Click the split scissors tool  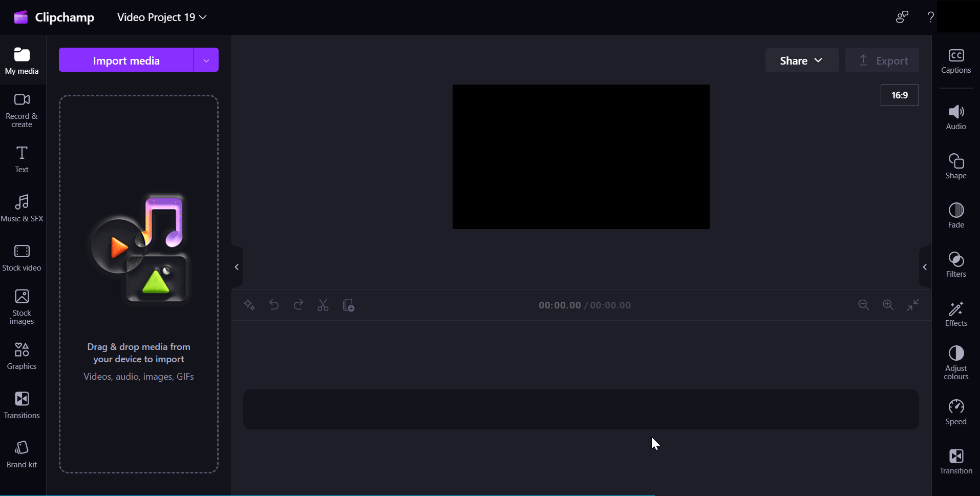coord(323,305)
